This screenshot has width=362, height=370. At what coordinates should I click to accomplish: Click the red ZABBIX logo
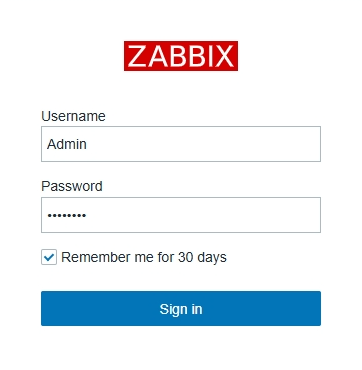click(181, 56)
